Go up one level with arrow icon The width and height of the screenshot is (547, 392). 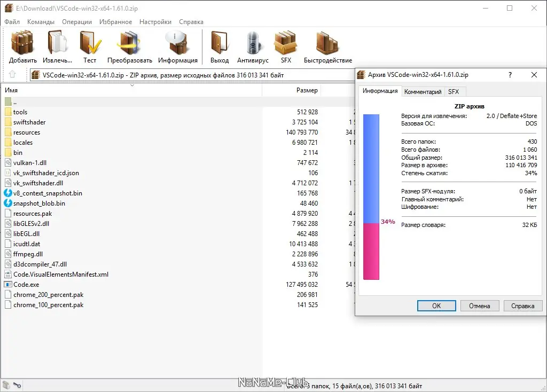pyautogui.click(x=13, y=74)
